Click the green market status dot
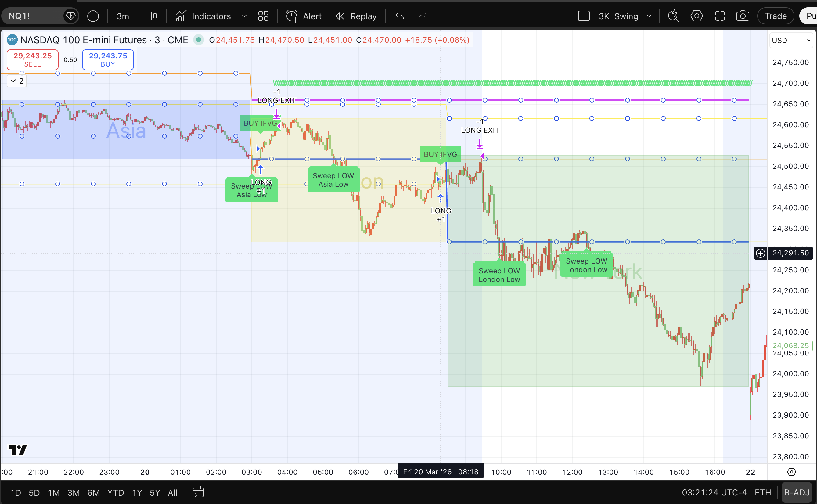817x504 pixels. 199,40
